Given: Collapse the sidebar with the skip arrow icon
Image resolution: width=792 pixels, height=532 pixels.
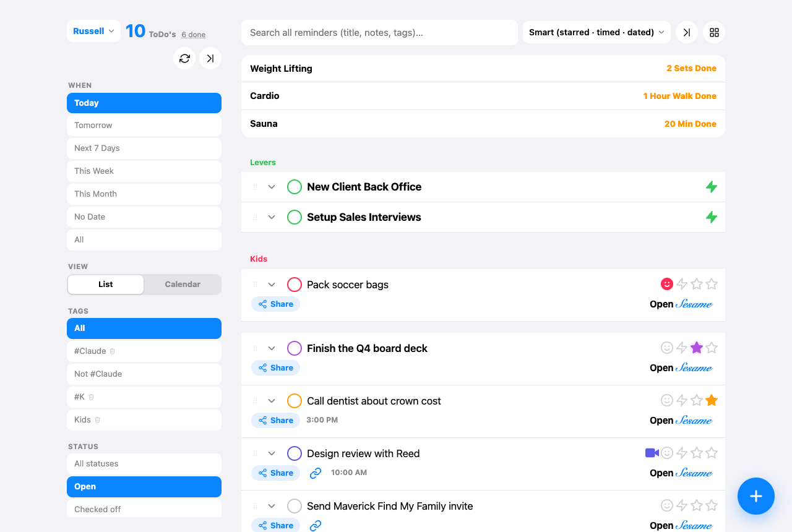Looking at the screenshot, I should point(210,58).
